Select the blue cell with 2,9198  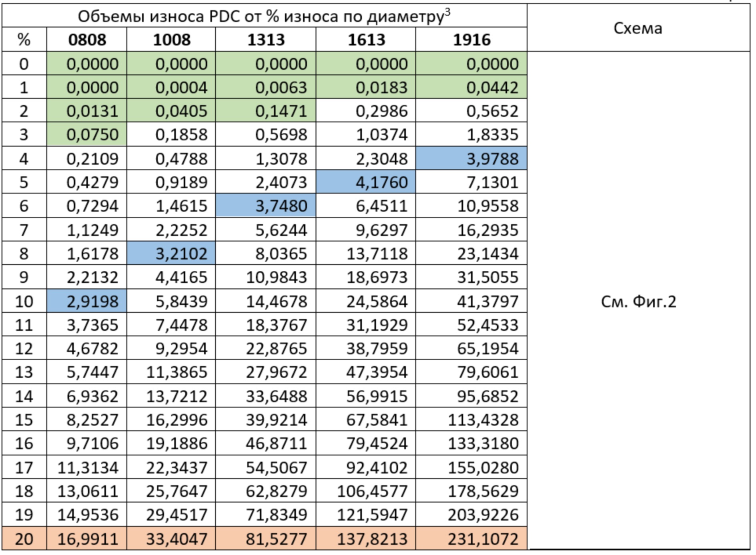[x=87, y=301]
